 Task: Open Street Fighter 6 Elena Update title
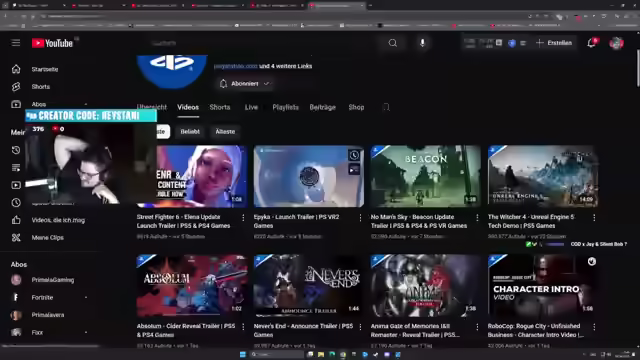pos(183,221)
